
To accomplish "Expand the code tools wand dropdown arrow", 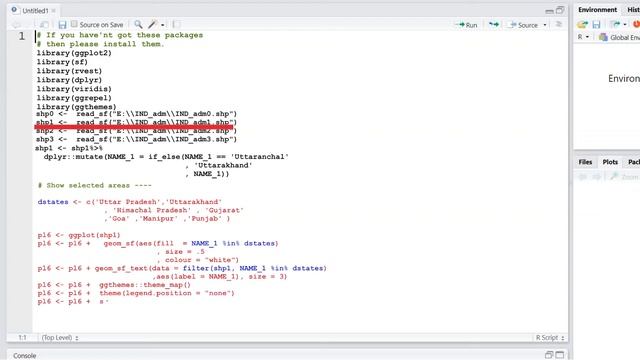I will 162,25.
